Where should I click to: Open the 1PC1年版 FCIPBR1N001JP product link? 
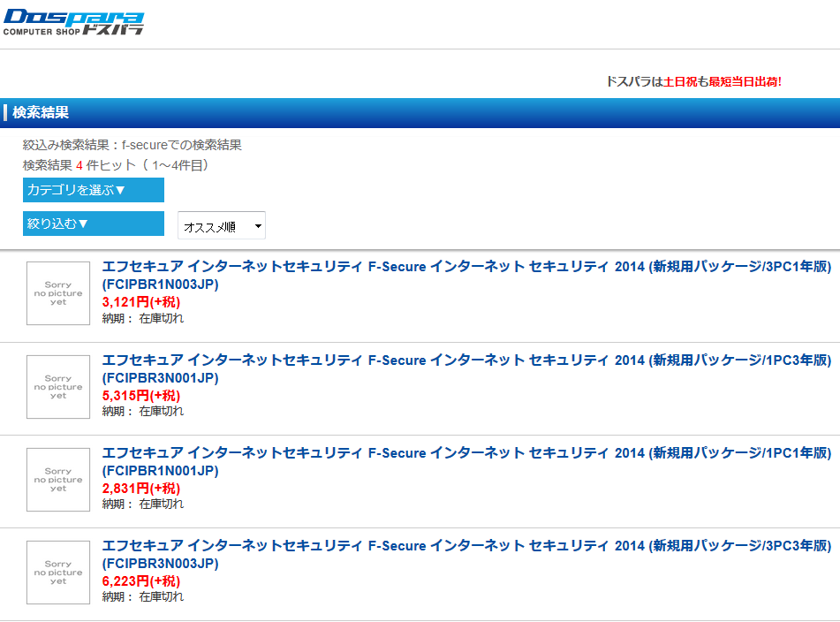pos(466,461)
